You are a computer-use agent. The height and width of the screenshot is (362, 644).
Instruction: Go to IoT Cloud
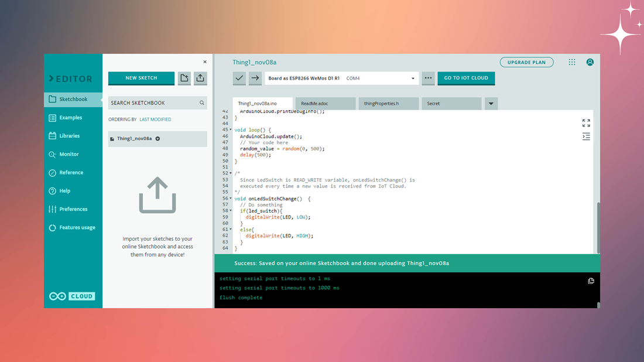tap(466, 78)
